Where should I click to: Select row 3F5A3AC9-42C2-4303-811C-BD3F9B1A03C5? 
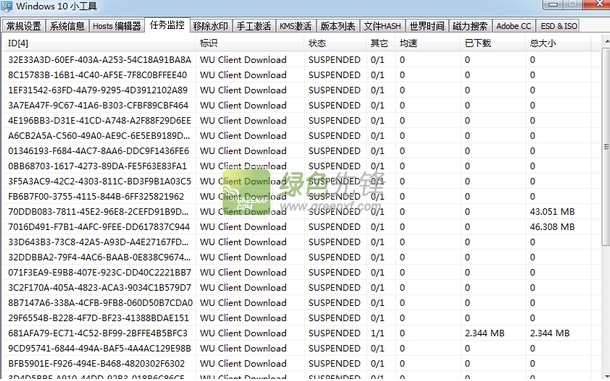(x=302, y=181)
